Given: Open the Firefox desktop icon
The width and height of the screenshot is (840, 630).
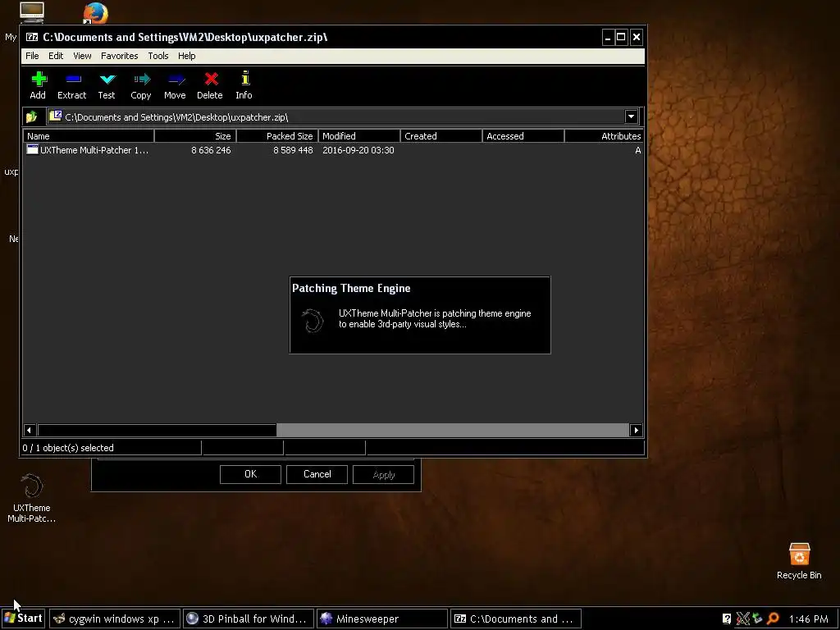Looking at the screenshot, I should [x=95, y=13].
